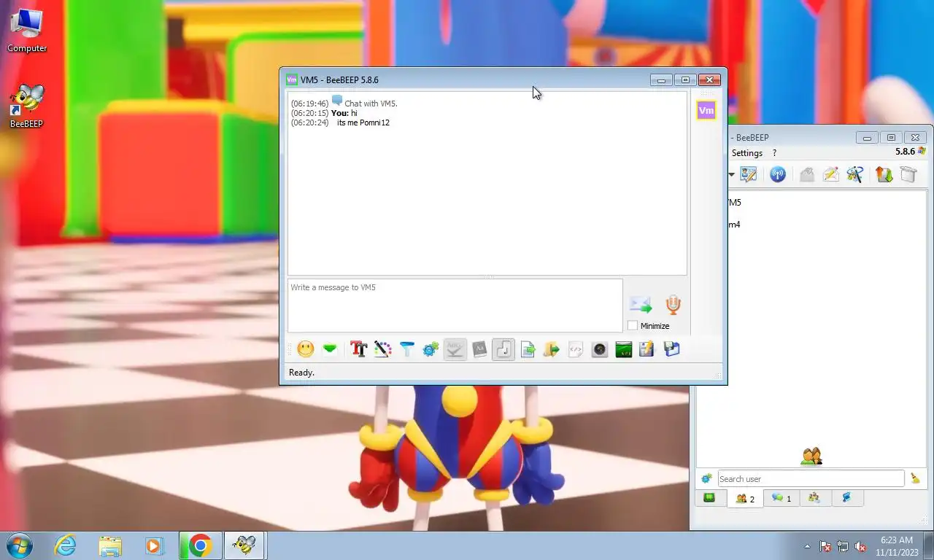Switch to the groups tab
This screenshot has width=934, height=560.
pyautogui.click(x=814, y=498)
